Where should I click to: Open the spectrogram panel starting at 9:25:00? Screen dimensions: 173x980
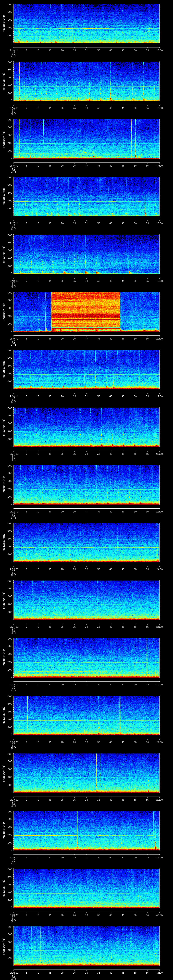(86, 658)
